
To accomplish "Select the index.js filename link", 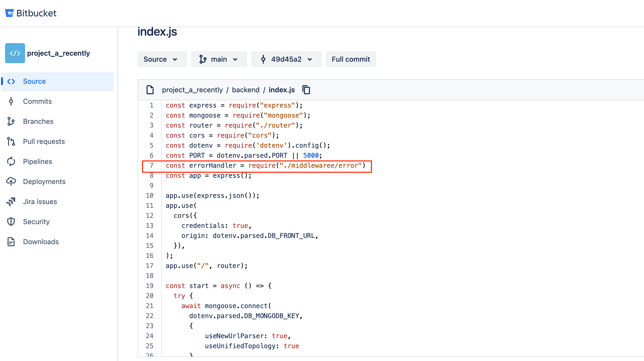I will 282,90.
